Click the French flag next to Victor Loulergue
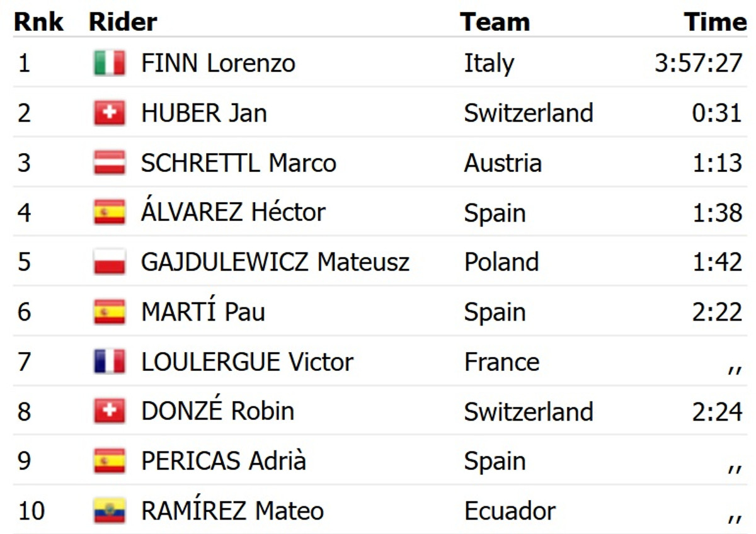 tap(110, 361)
